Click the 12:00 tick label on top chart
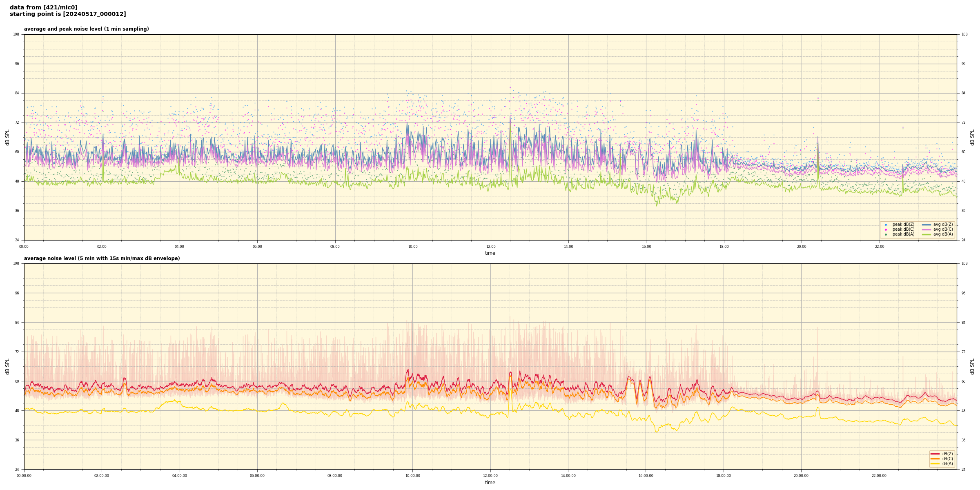Screen dimensions: 980x490 490,247
